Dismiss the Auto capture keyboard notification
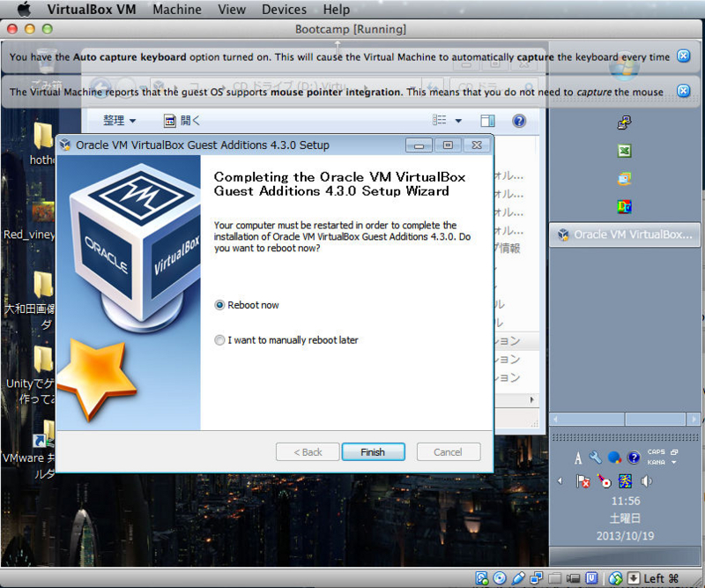 (x=684, y=56)
